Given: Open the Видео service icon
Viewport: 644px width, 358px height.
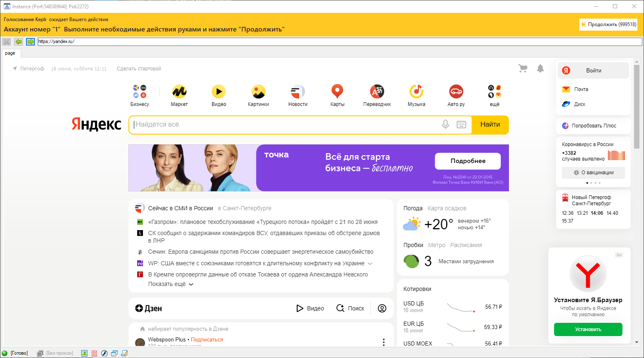Looking at the screenshot, I should coord(219,91).
